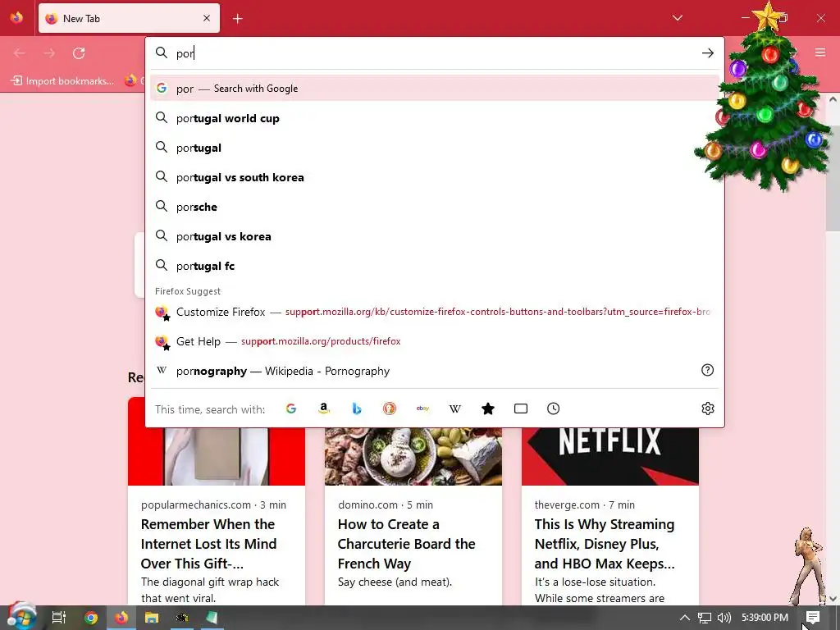Screen dimensions: 840x630
Task: Click the help question mark on Wikipedia suggestion
Action: click(x=708, y=370)
